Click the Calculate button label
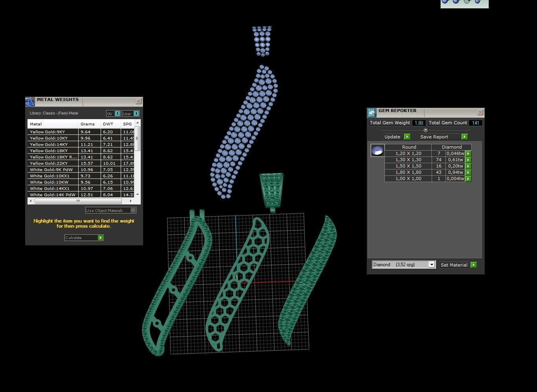 (x=74, y=237)
